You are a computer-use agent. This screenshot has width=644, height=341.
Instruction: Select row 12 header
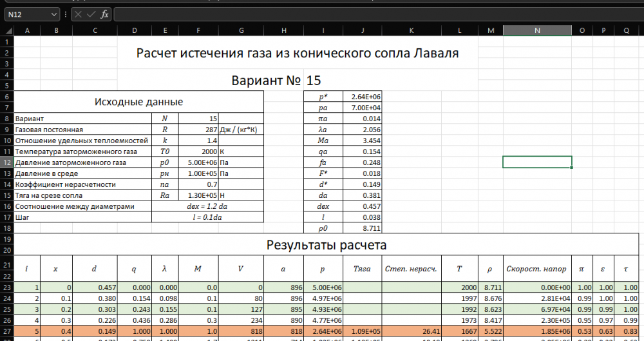(x=6, y=162)
